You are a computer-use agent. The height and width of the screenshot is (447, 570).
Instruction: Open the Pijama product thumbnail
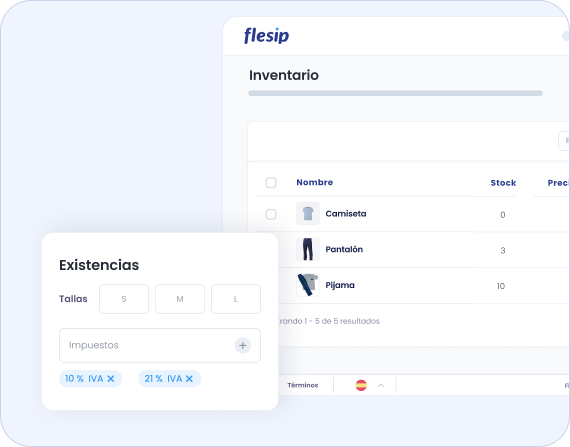(x=308, y=285)
